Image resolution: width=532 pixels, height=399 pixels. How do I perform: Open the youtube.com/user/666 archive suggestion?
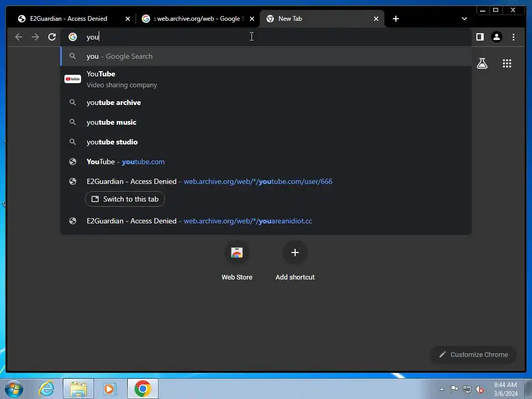pos(266,181)
